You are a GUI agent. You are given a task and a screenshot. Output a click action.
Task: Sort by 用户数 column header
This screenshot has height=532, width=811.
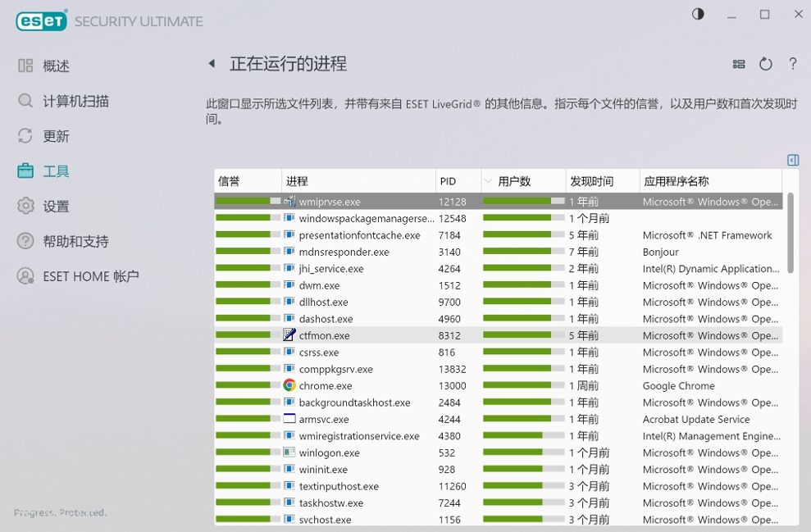(514, 181)
